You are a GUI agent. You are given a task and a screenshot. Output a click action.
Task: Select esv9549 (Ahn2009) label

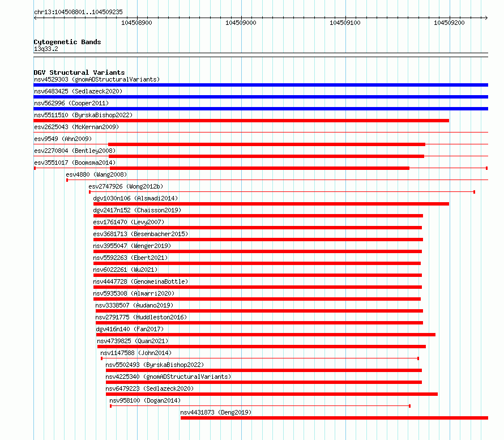pyautogui.click(x=63, y=139)
